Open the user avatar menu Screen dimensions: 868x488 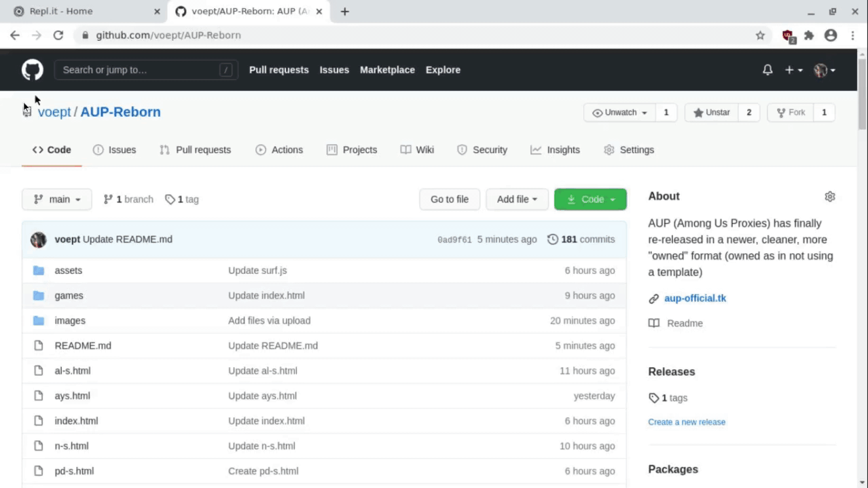(825, 70)
